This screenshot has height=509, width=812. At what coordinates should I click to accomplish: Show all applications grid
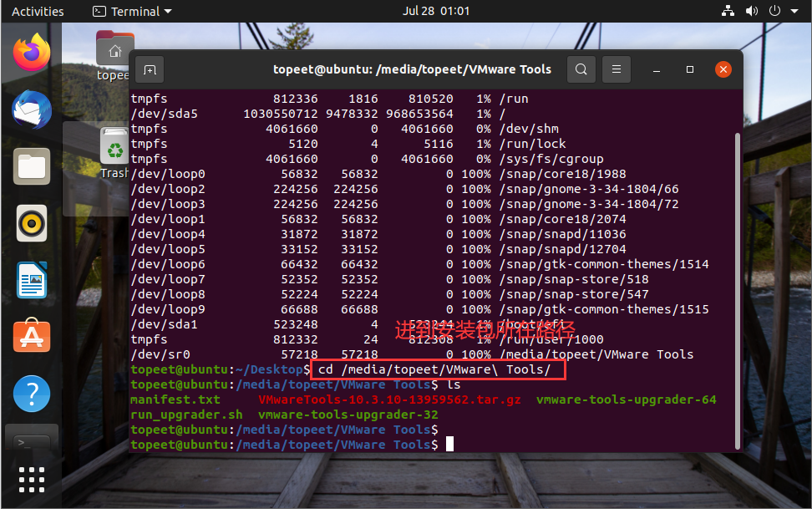[x=32, y=480]
